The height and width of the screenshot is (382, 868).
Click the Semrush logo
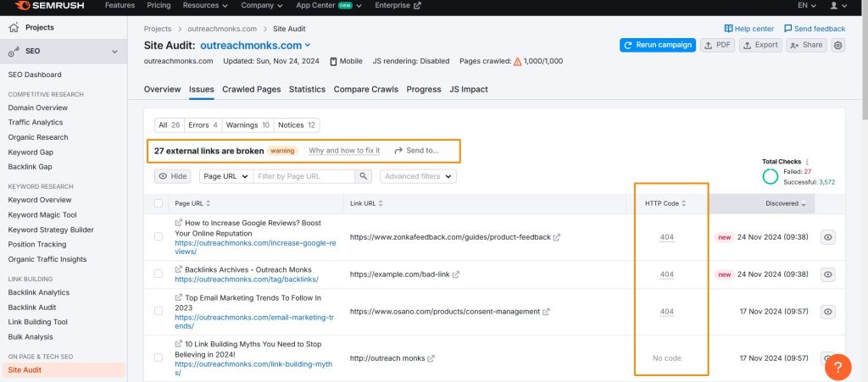(x=47, y=6)
